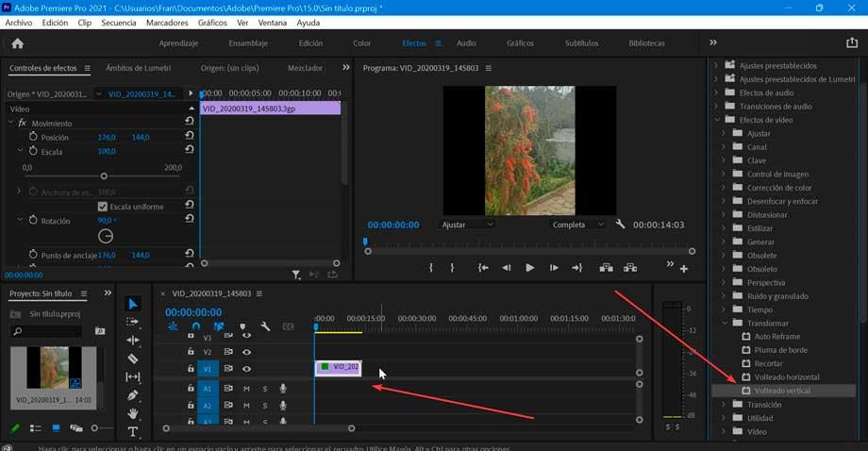Viewport: 868px width, 451px height.
Task: Mute audio track A1
Action: point(246,389)
